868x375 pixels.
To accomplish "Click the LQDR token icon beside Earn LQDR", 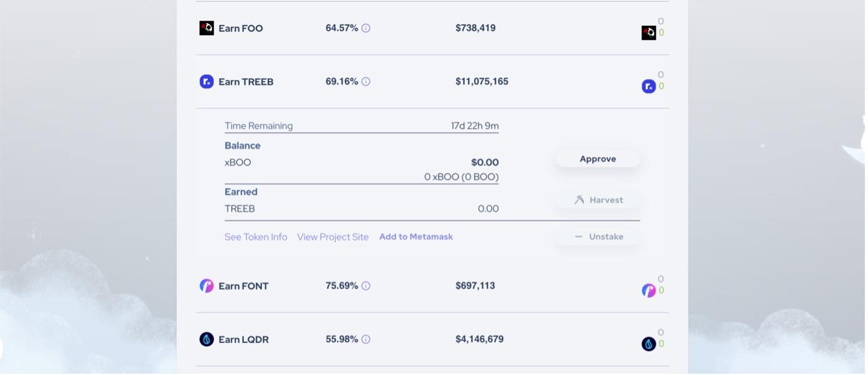I will [206, 339].
